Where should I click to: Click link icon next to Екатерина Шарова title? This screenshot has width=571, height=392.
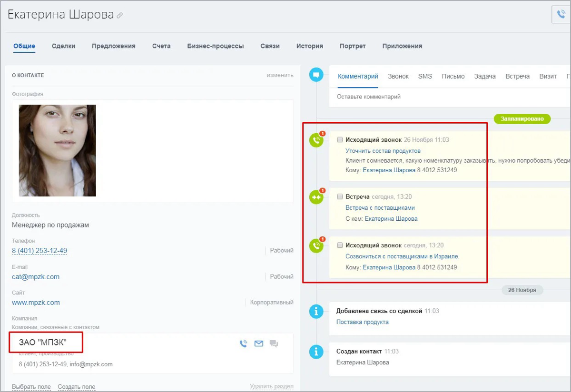point(120,15)
